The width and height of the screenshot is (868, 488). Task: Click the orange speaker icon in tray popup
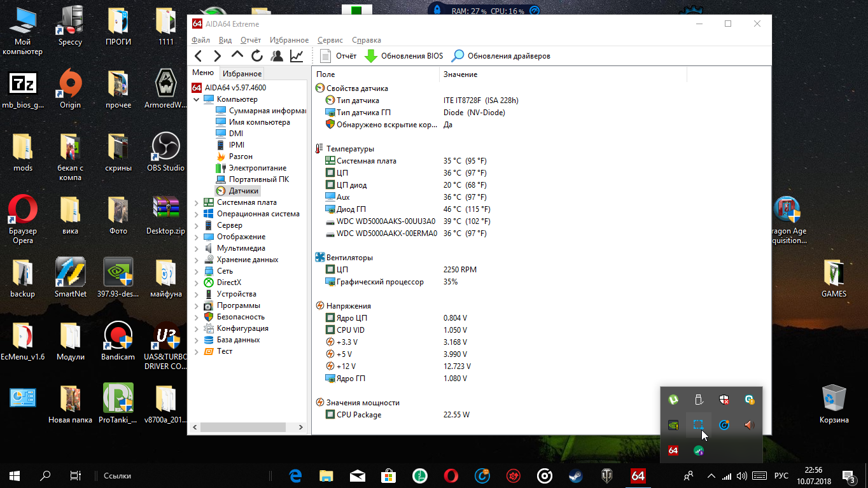pyautogui.click(x=750, y=425)
